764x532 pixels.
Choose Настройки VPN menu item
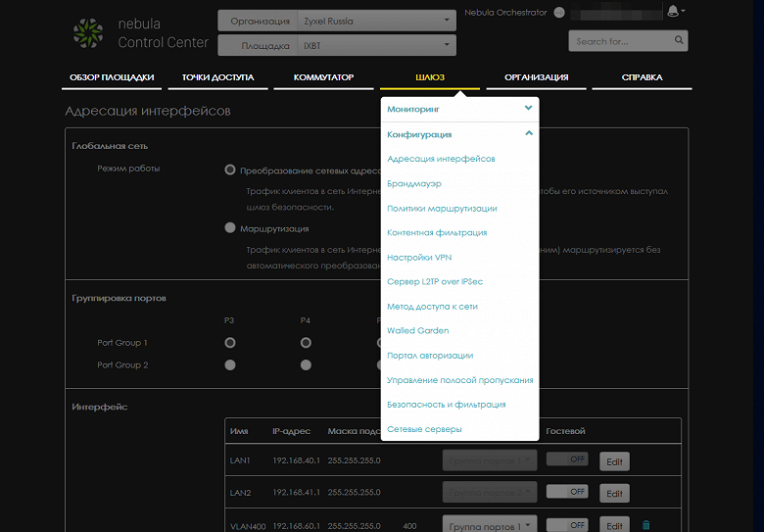[x=419, y=258]
